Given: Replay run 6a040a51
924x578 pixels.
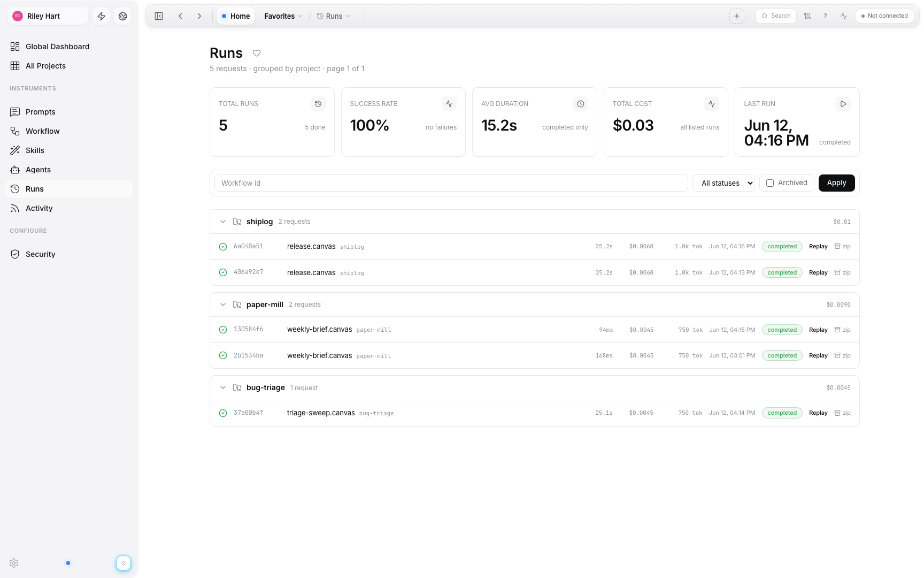Looking at the screenshot, I should point(818,247).
